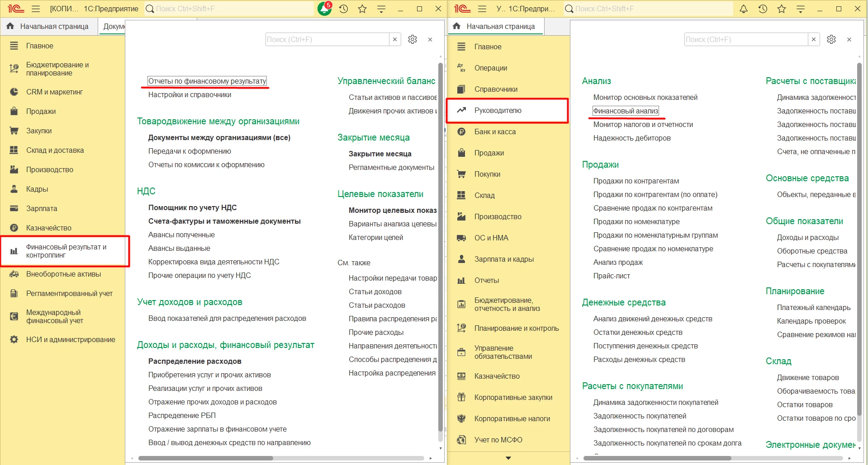Click Поиск (Ctrl+F) field in left panel
868x465 pixels.
pos(327,39)
